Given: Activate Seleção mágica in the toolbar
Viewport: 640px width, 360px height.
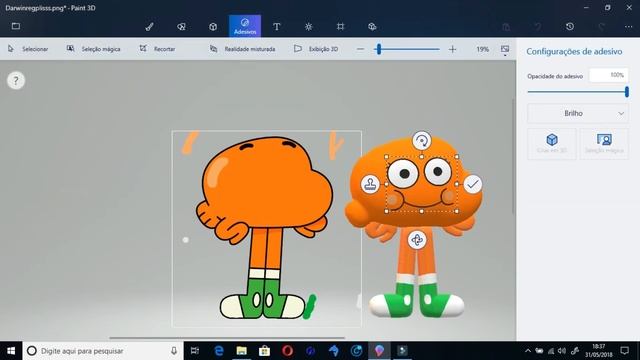Looking at the screenshot, I should click(x=93, y=49).
